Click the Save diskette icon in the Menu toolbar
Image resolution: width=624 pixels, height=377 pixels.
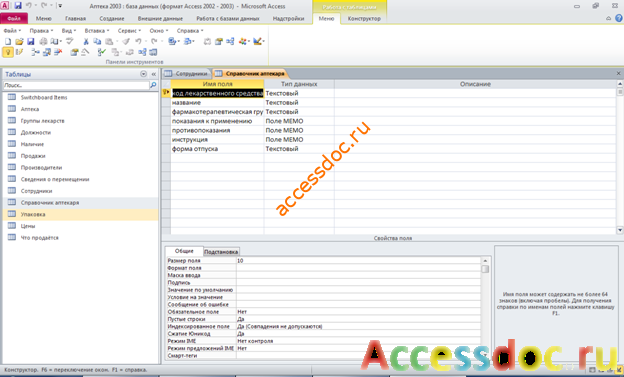point(30,41)
